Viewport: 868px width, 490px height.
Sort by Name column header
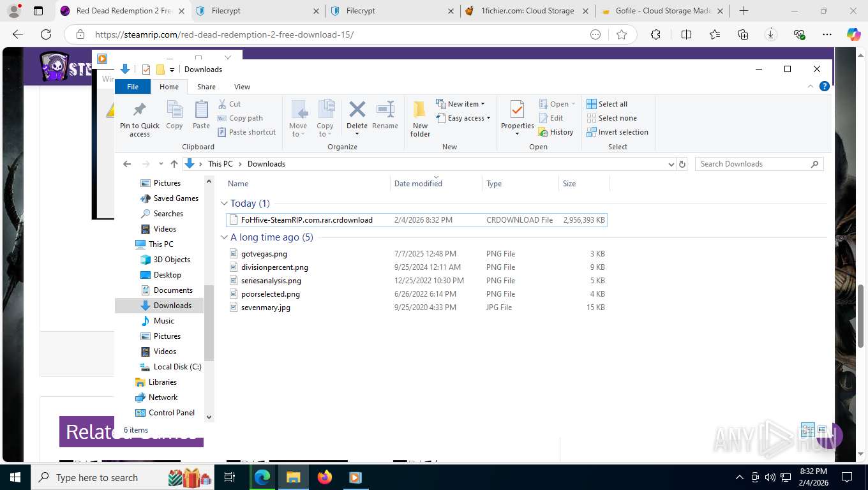[x=308, y=184]
